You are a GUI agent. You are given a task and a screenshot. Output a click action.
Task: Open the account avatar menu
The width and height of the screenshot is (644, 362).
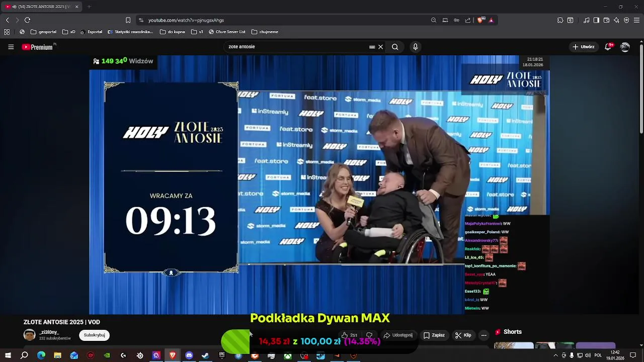(x=625, y=47)
